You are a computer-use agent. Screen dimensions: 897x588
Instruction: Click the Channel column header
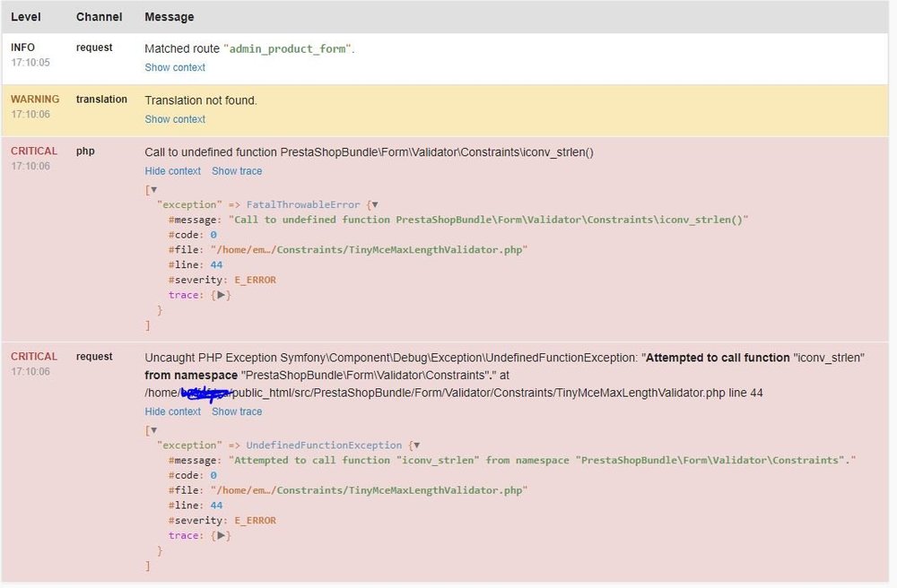(99, 16)
